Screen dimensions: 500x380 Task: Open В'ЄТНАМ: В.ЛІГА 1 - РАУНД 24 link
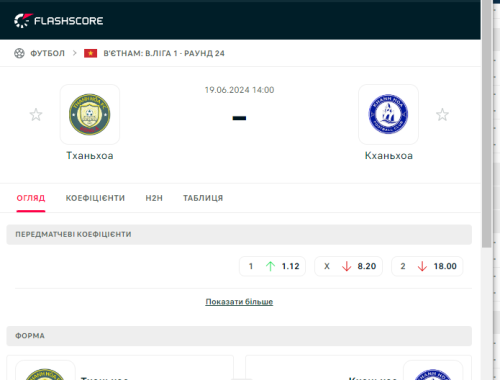coord(164,53)
